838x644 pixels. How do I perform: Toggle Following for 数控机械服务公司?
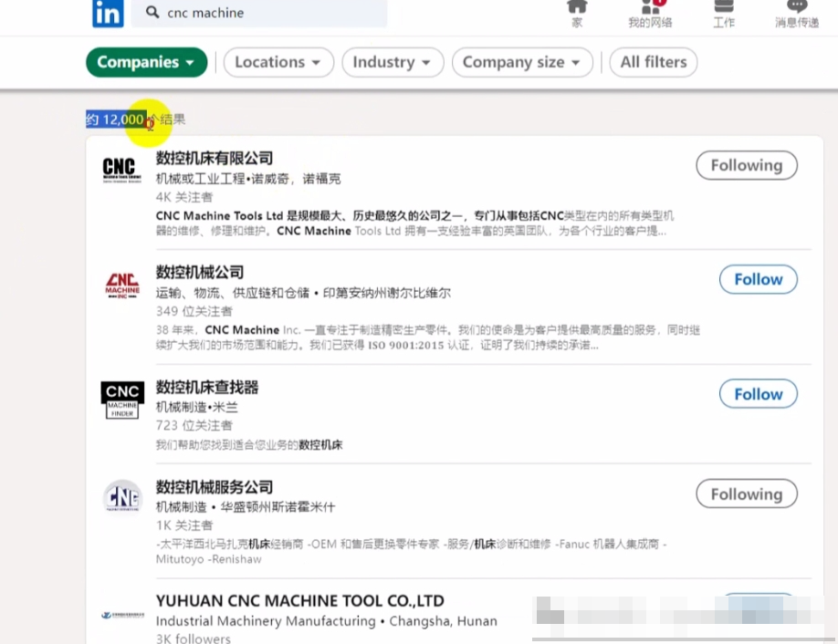[747, 494]
